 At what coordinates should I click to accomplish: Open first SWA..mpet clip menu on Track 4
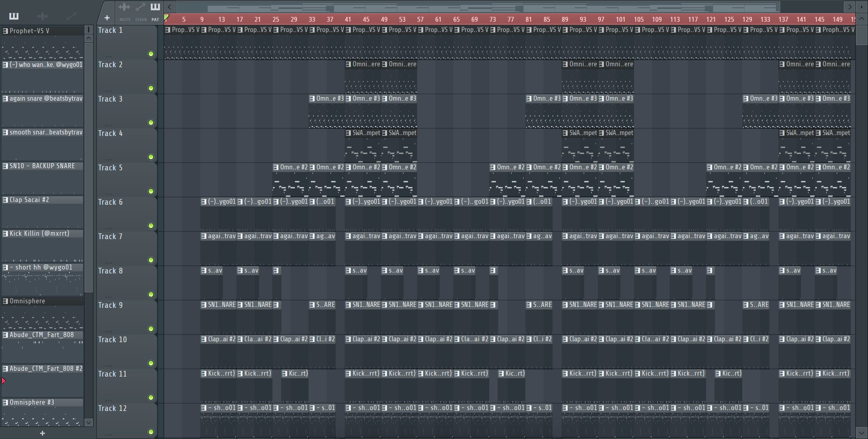pos(348,133)
